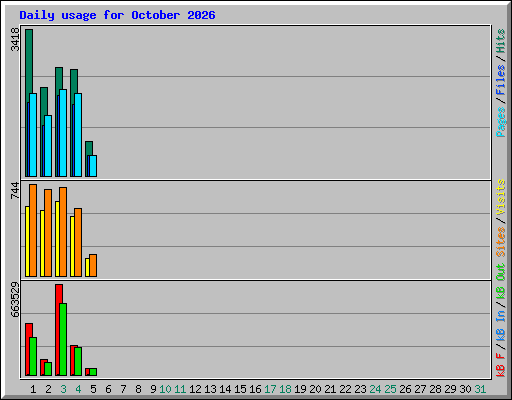Viewport: 512px width, 400px height.
Task: Select the orange Sites bar for day 2
Action: point(48,233)
